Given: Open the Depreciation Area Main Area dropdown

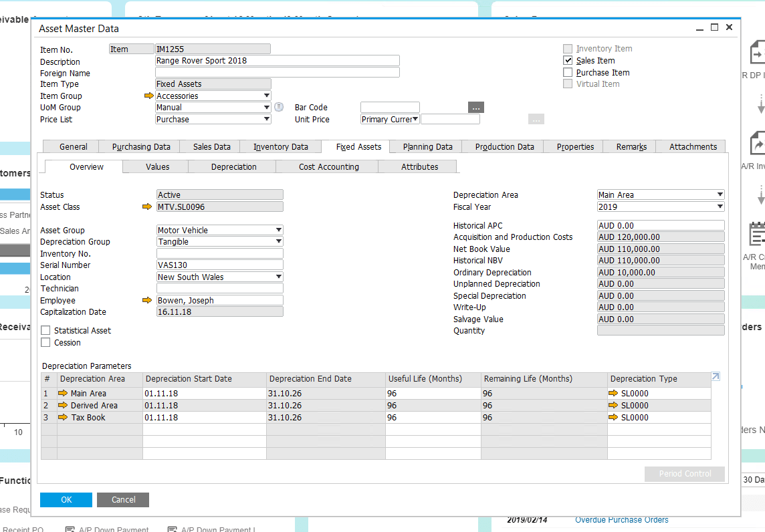Looking at the screenshot, I should coord(720,194).
